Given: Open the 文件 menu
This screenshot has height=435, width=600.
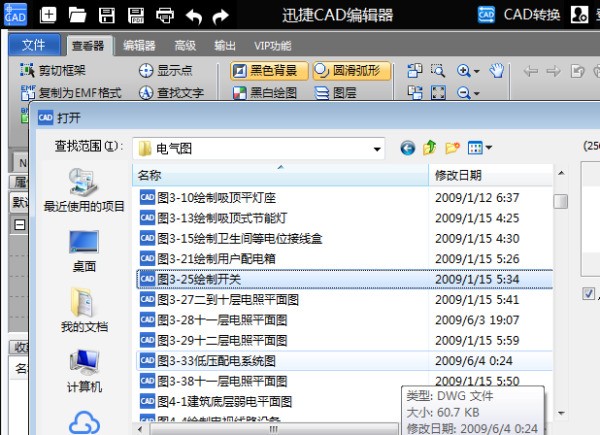Looking at the screenshot, I should pyautogui.click(x=34, y=45).
